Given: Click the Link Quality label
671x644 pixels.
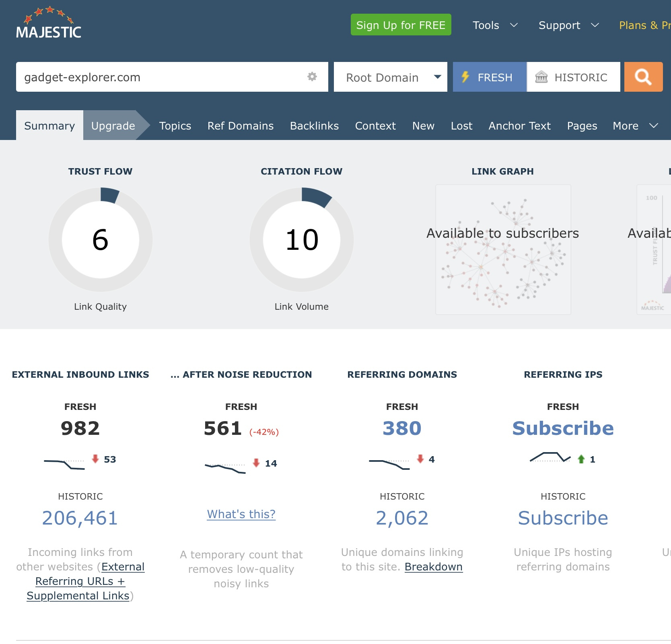Looking at the screenshot, I should (100, 307).
